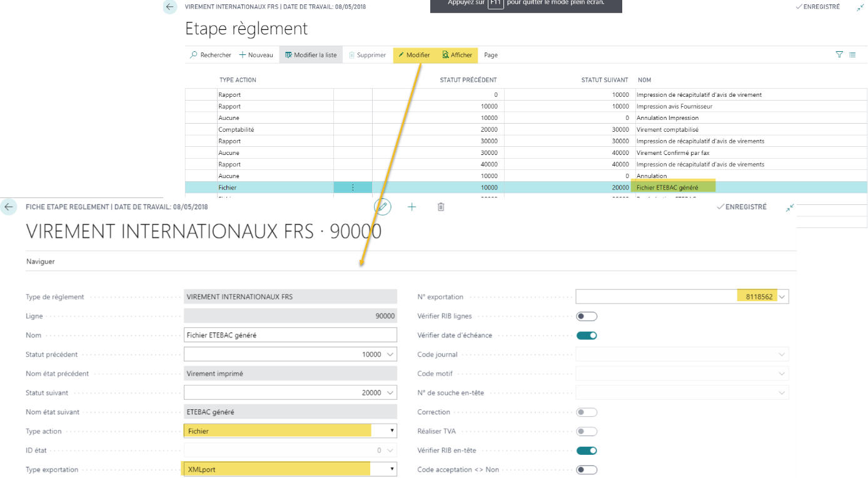Click the pencil edit icon in card header
The height and width of the screenshot is (478, 868).
click(383, 207)
